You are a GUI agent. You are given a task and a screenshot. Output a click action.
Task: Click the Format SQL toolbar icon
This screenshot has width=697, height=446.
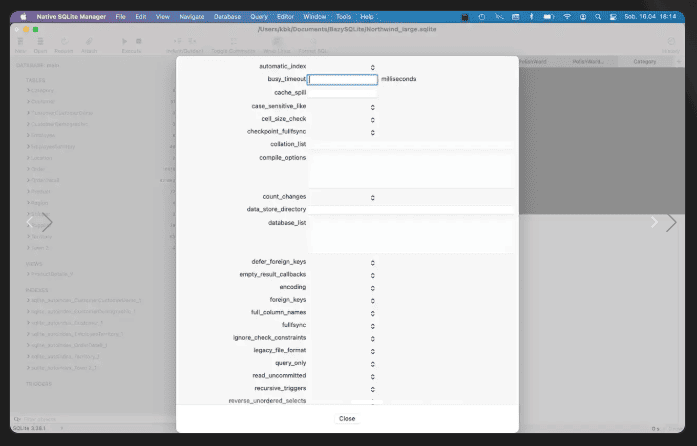point(313,41)
